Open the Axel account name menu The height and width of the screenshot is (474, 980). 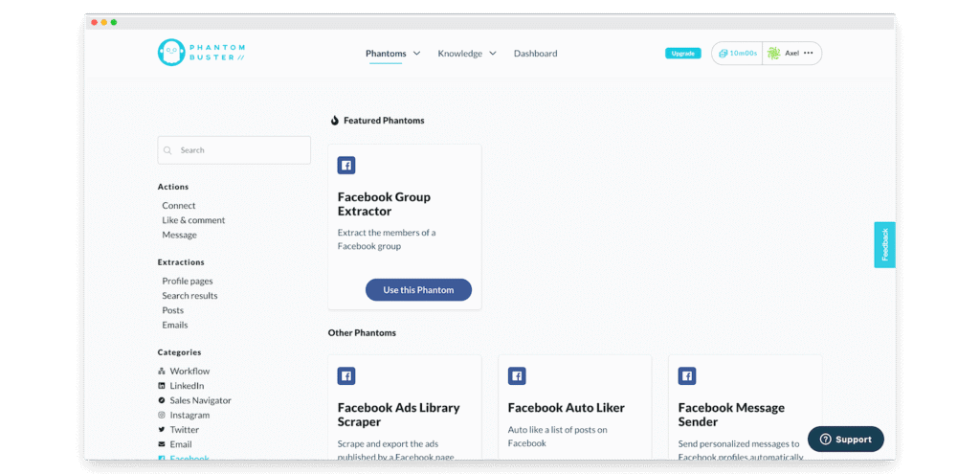(x=791, y=54)
